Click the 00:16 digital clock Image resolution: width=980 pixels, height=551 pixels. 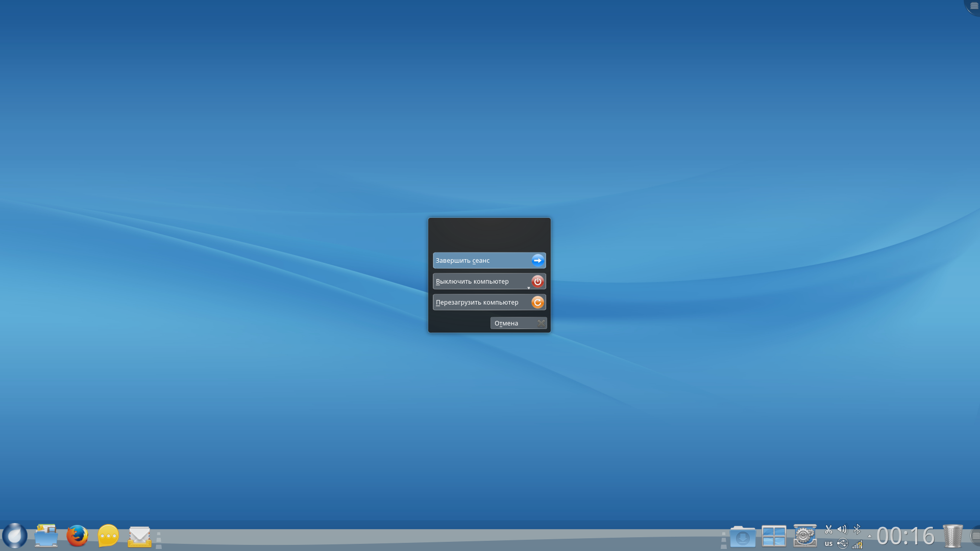905,536
